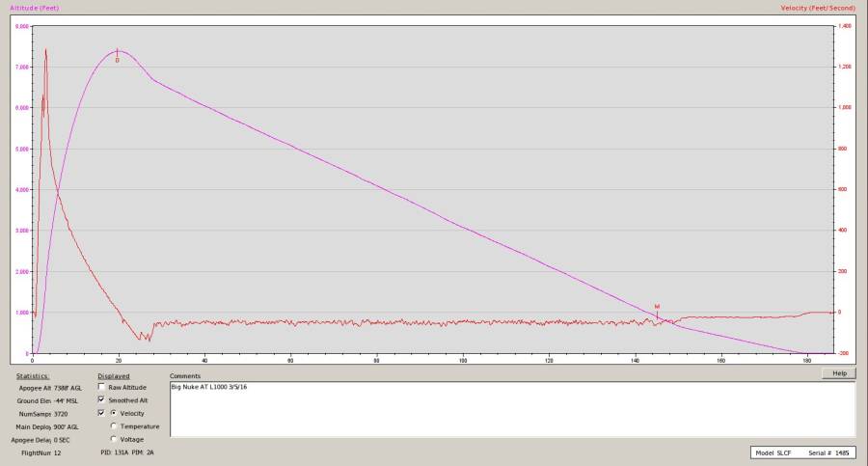868x466 pixels.
Task: Click the Statistics heading
Action: (33, 376)
